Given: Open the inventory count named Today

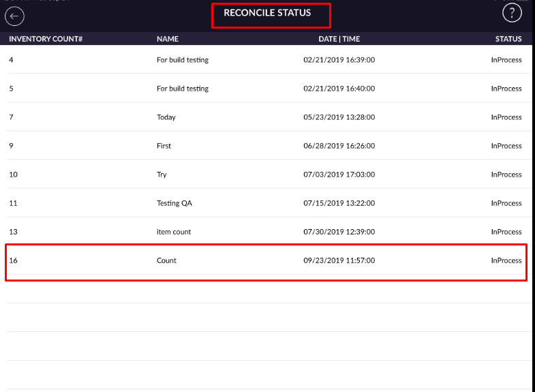Looking at the screenshot, I should click(166, 117).
